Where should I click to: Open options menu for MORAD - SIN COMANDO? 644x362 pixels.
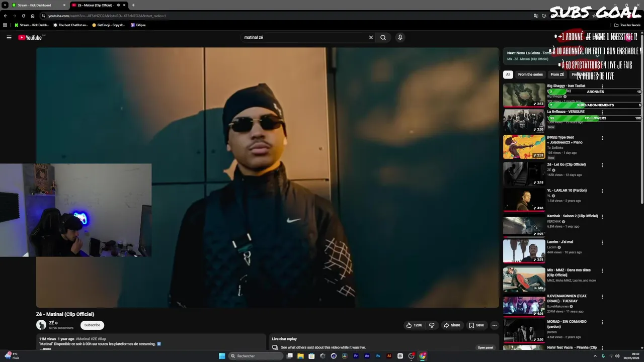click(x=602, y=322)
